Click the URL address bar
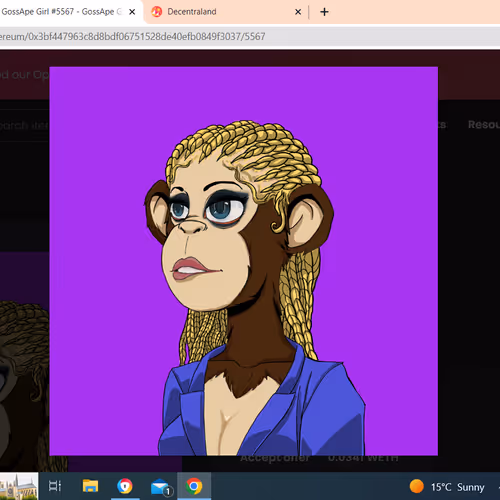Image resolution: width=500 pixels, height=500 pixels. (x=250, y=36)
